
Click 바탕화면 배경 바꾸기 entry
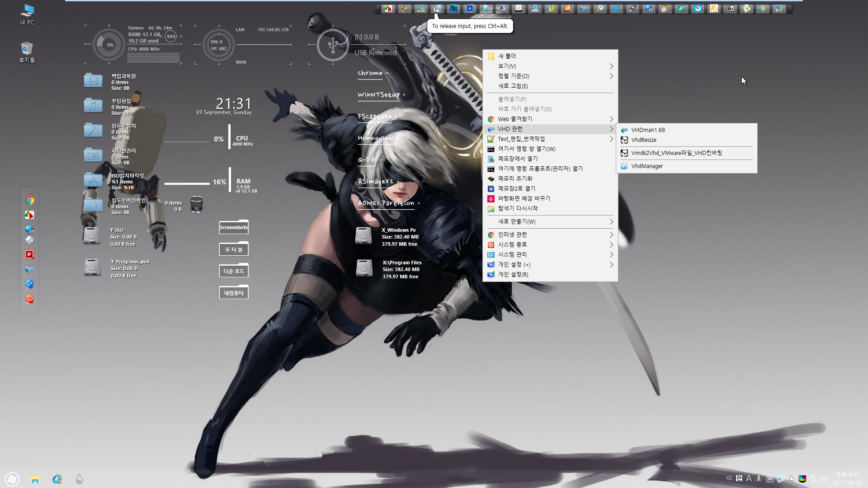(x=550, y=199)
